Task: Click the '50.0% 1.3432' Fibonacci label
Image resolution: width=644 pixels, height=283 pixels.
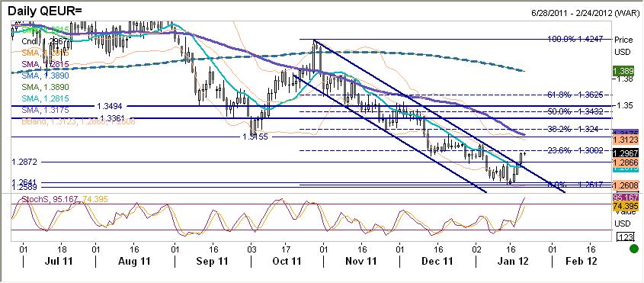Action: 575,111
